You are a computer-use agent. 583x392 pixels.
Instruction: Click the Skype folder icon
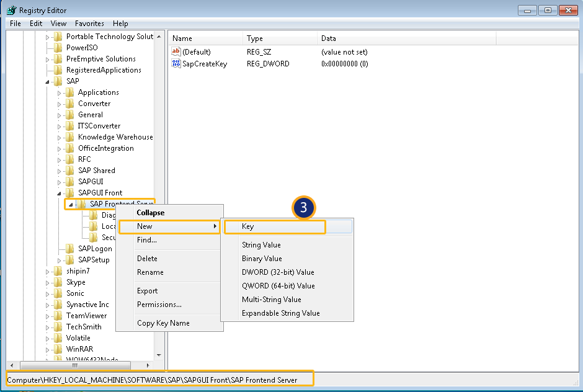click(58, 282)
